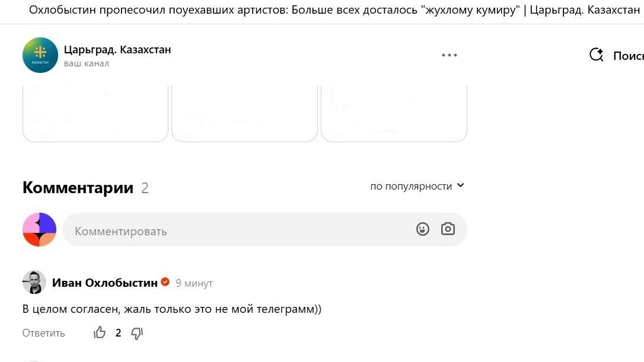Viewport: 644px width, 362px height.
Task: Click the Царьград. Казахстан channel logo
Action: tap(39, 55)
